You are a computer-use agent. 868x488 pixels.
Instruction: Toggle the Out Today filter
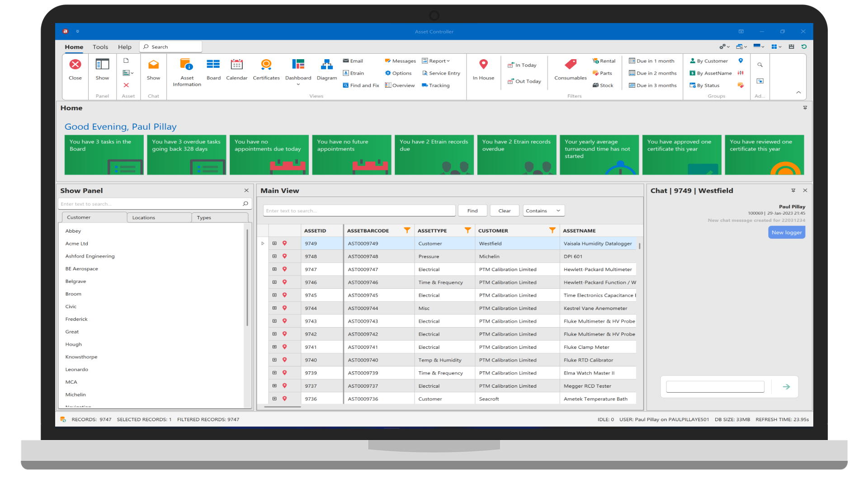tap(524, 81)
